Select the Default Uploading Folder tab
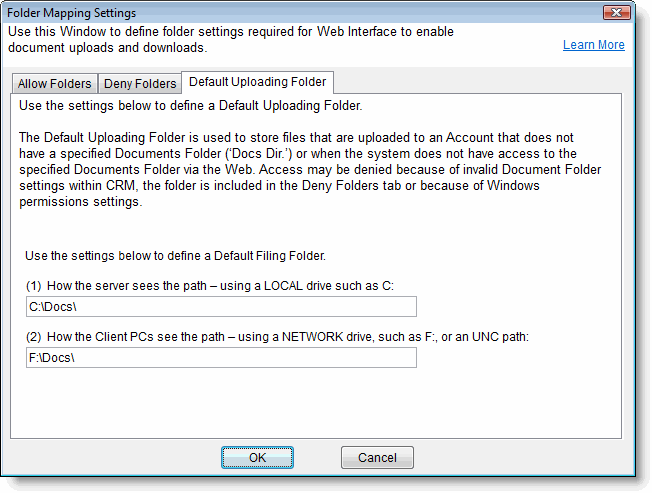652x493 pixels. pyautogui.click(x=257, y=82)
